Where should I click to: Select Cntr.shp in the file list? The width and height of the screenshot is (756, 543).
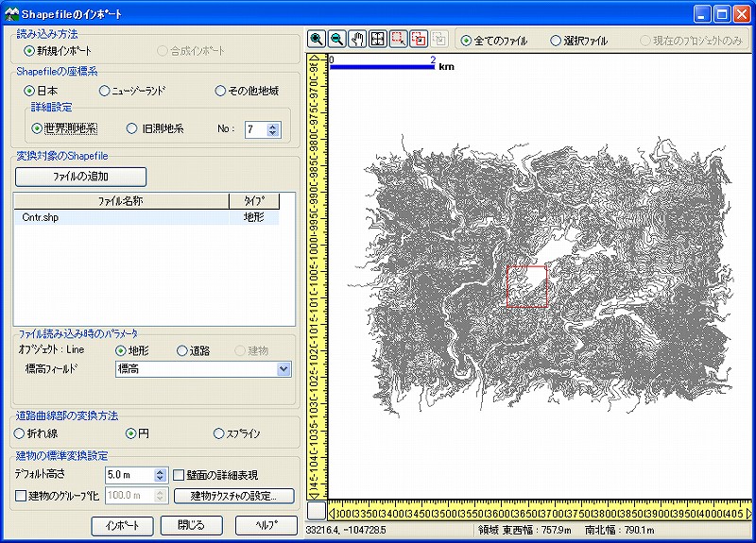[41, 217]
